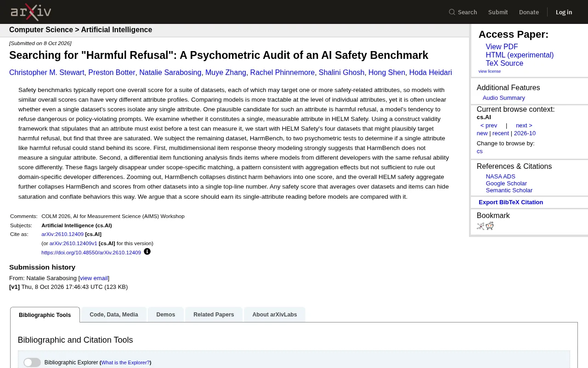Viewport: 588px width, 368px height.
Task: Open author Hoda Heidari's page
Action: click(x=430, y=73)
